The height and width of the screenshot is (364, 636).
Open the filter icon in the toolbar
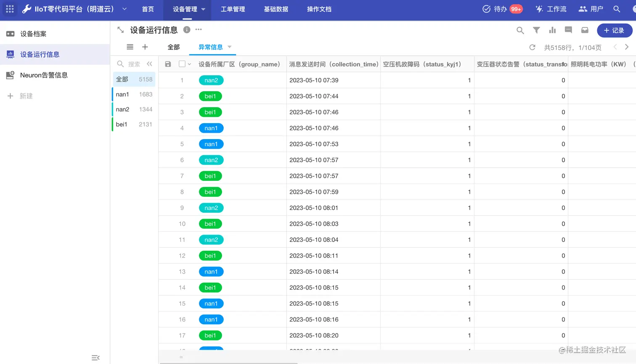pos(536,30)
